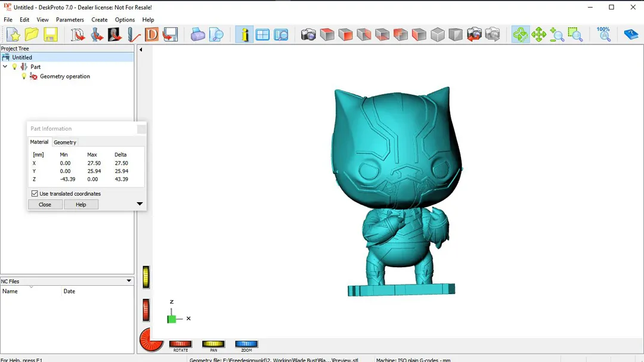Click the X max value 27.50

(x=94, y=163)
